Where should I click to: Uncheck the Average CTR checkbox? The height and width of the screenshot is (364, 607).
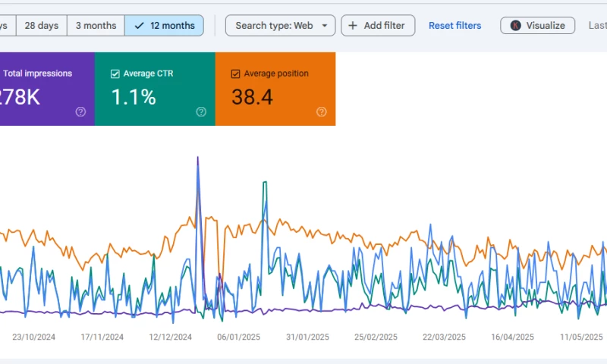[x=115, y=74]
